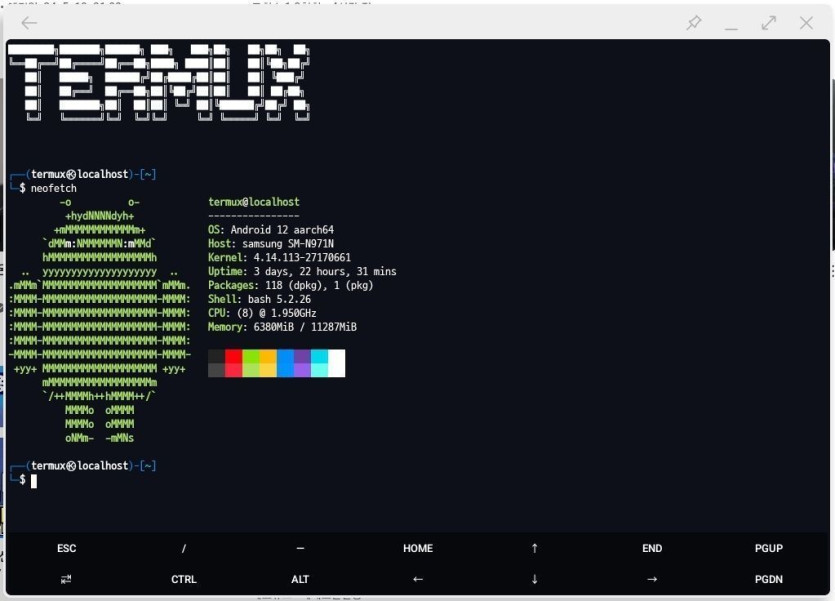Tap the PGUP extra key
This screenshot has width=835, height=601.
click(x=768, y=548)
